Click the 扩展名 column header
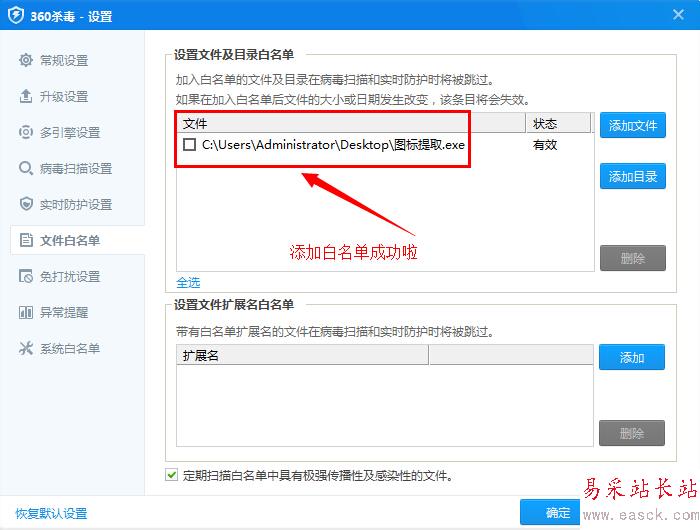 (302, 355)
